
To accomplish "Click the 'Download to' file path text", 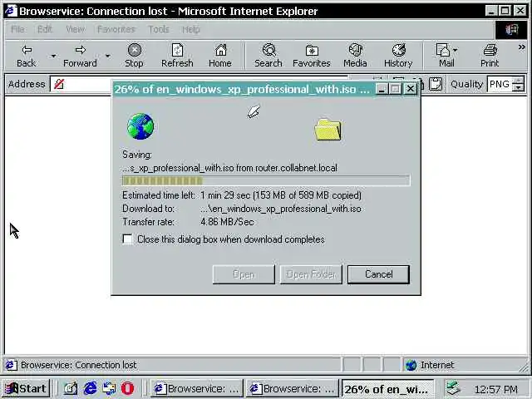I will [281, 209].
